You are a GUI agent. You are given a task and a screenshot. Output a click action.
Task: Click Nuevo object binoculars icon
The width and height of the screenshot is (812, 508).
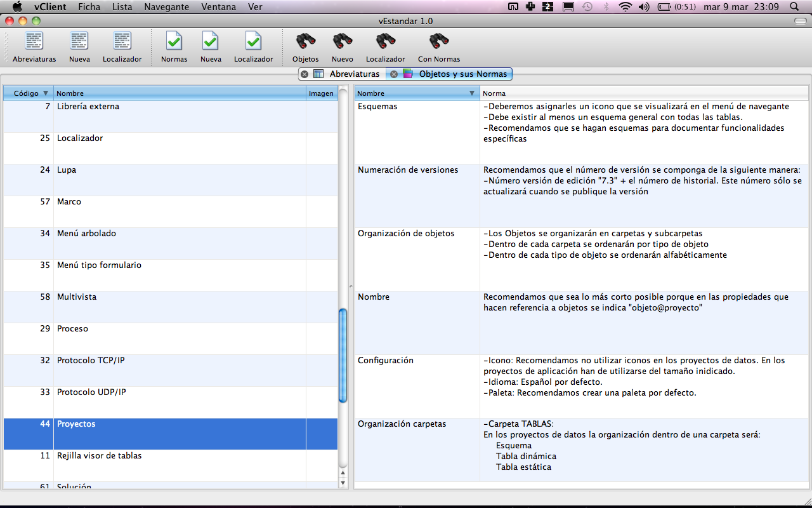point(343,41)
